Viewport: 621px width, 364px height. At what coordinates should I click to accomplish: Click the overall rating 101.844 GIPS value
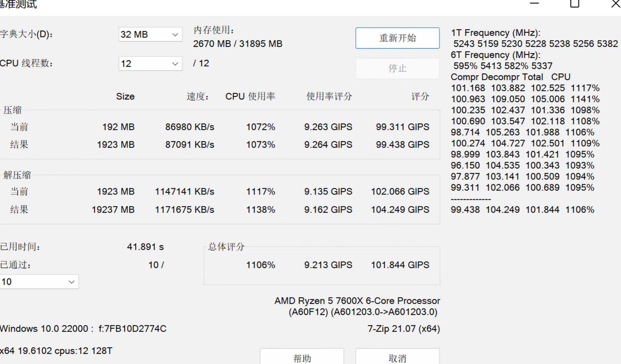[x=400, y=265]
